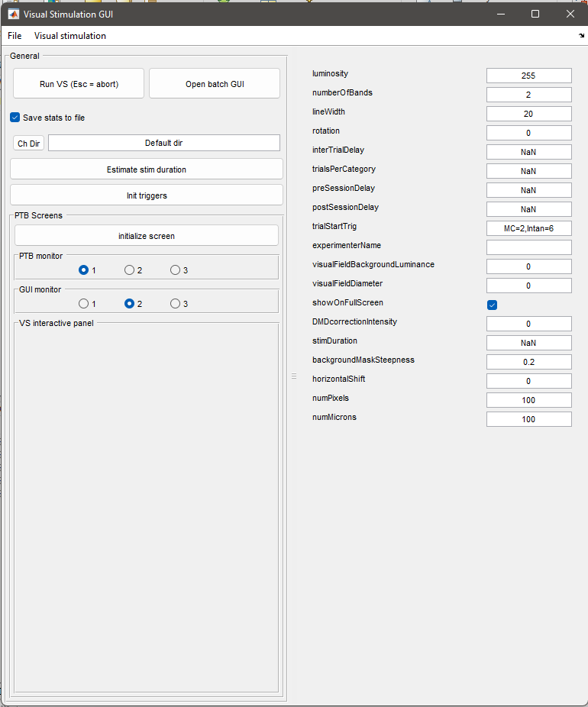Screen dimensions: 588x707
Task: Click the Init triggers button
Action: [147, 195]
